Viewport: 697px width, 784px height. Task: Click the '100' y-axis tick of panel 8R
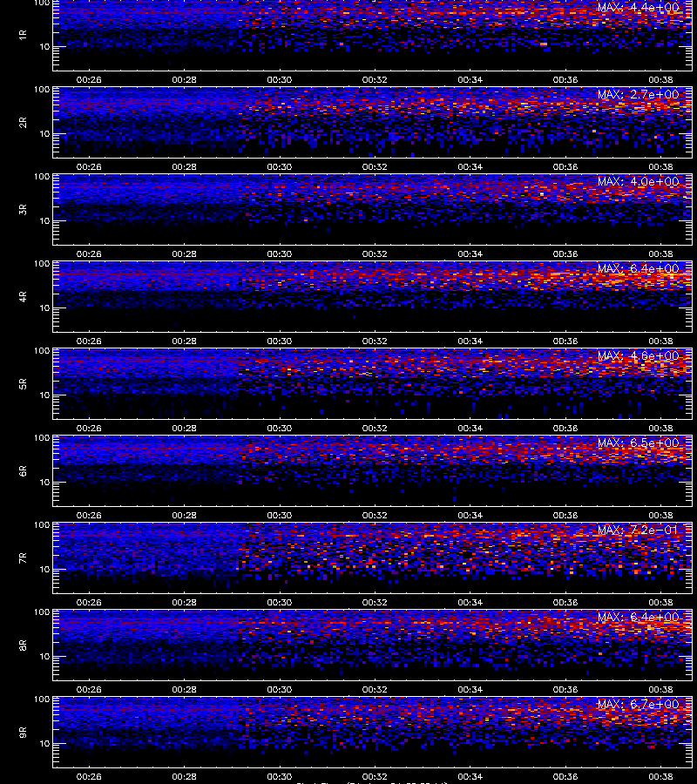(42, 612)
